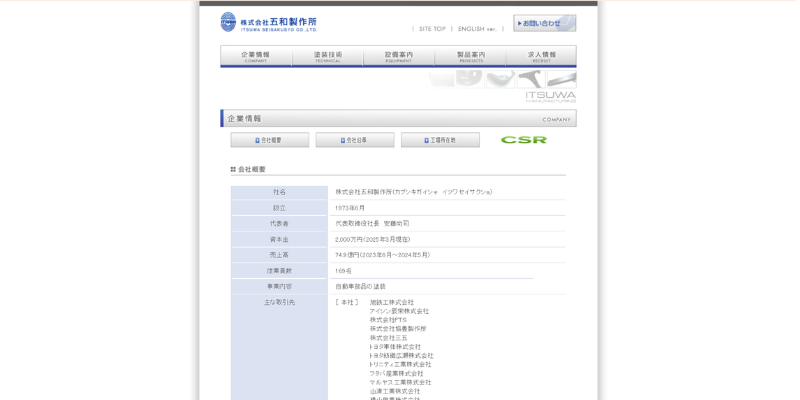
Task: Switch to the ENGLISH ver. page
Action: [477, 29]
